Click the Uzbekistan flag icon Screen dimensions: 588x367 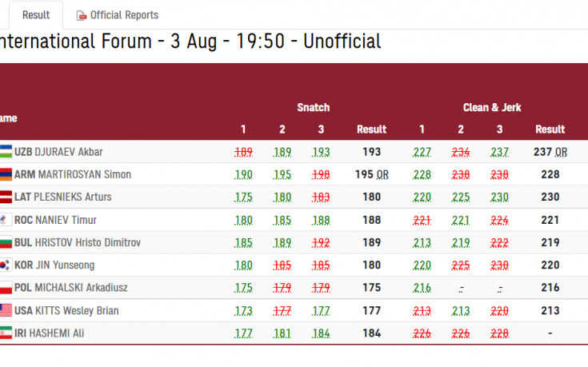click(6, 151)
